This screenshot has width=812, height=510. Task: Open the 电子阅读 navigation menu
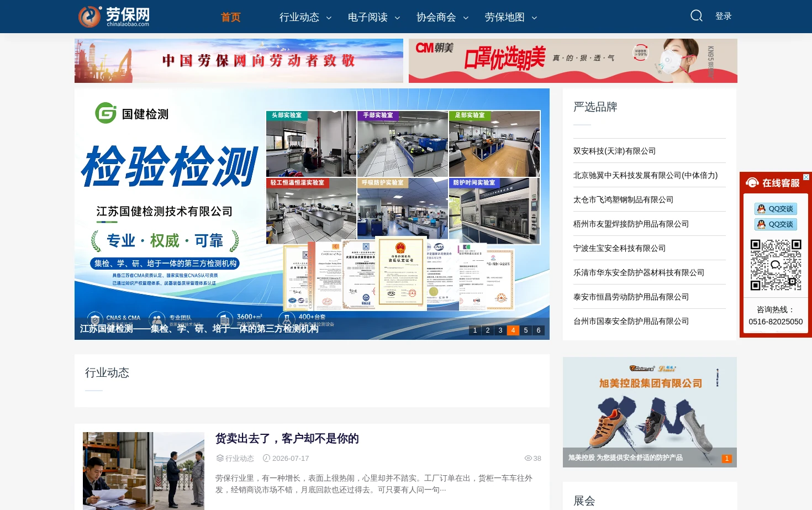368,17
